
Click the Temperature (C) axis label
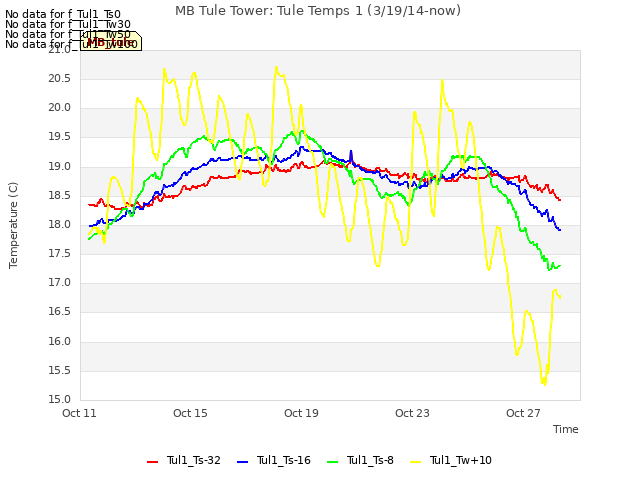click(13, 225)
